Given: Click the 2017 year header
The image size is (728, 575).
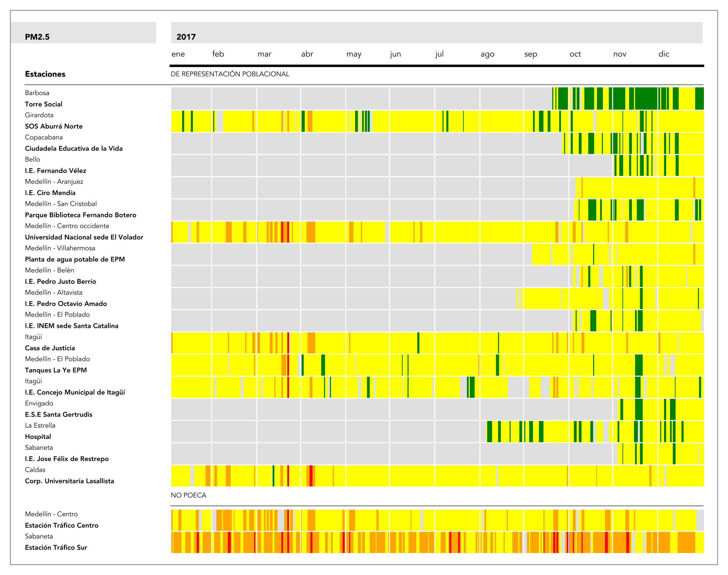Looking at the screenshot, I should [186, 37].
